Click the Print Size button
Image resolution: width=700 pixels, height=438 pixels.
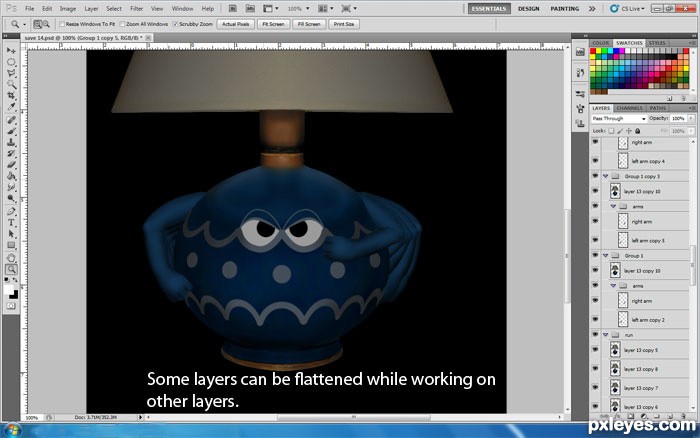344,24
